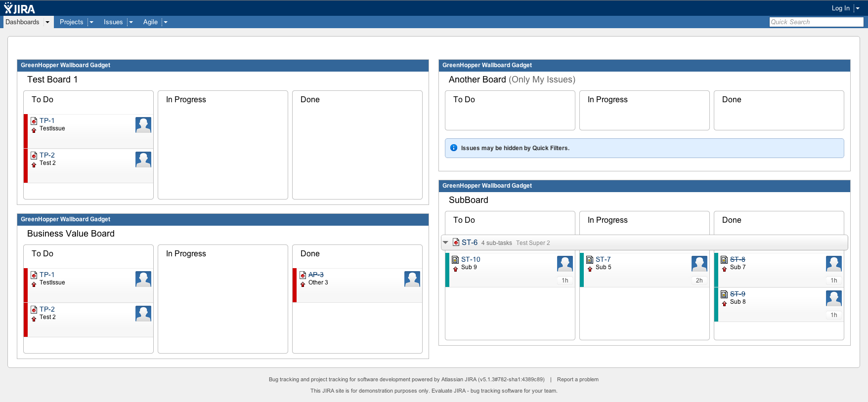This screenshot has width=868, height=402.
Task: Click the Report a problem link
Action: pos(577,379)
